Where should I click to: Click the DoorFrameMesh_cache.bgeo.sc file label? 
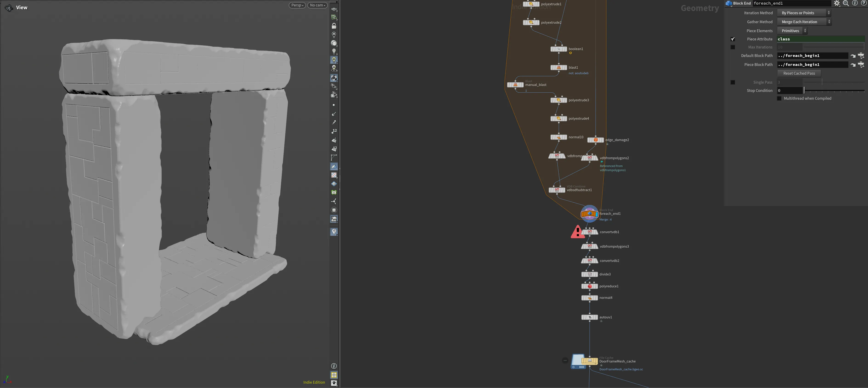tap(621, 369)
